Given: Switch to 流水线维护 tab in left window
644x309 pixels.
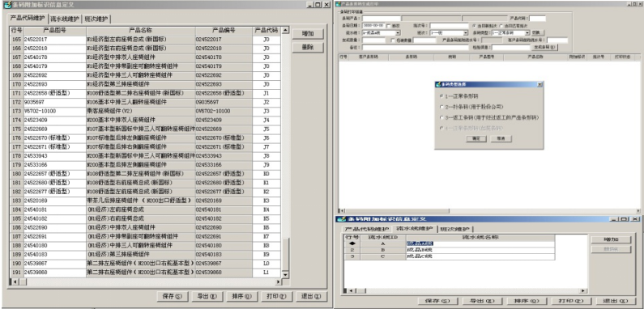Looking at the screenshot, I should (x=65, y=19).
